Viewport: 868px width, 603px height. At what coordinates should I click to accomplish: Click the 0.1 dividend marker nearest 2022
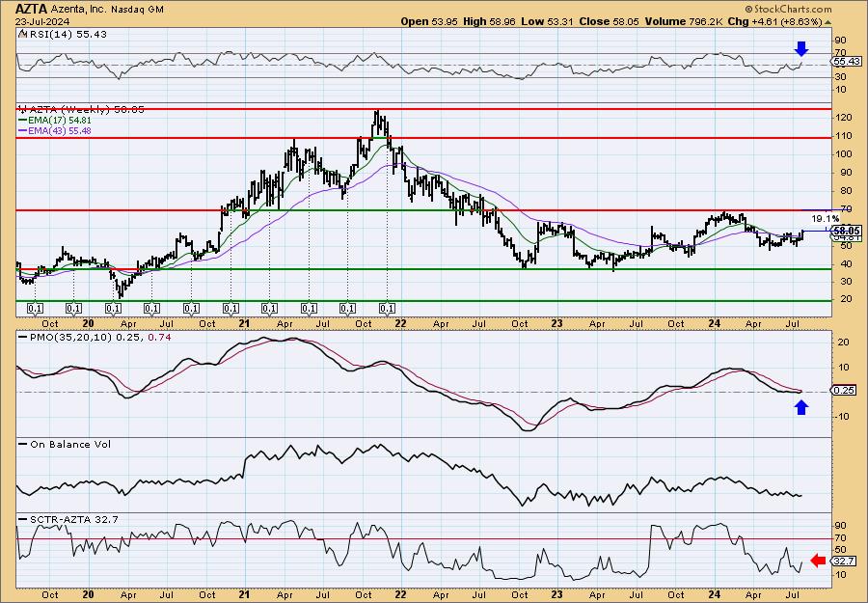(x=387, y=308)
